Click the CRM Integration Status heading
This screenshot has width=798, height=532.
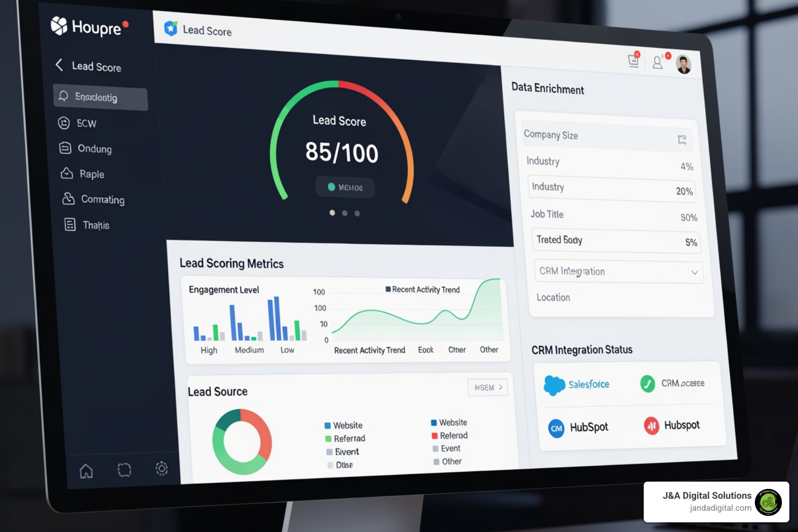pyautogui.click(x=582, y=350)
